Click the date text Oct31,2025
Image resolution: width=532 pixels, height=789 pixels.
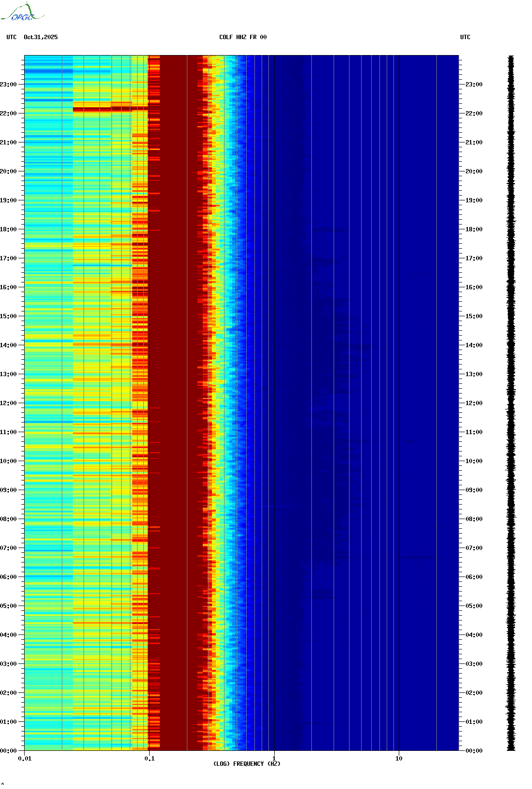click(41, 37)
